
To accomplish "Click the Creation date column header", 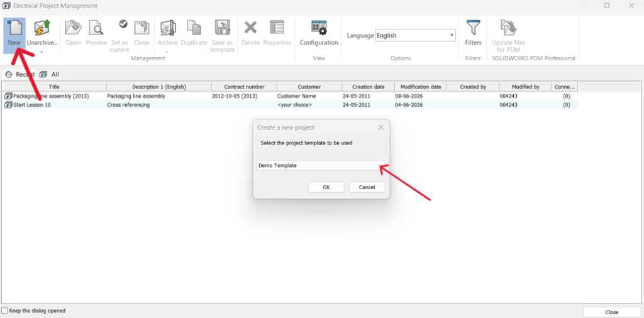I will coord(369,87).
